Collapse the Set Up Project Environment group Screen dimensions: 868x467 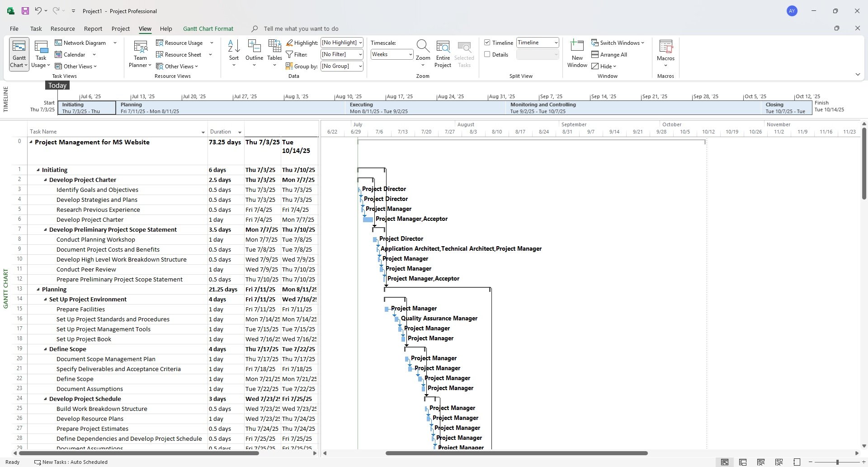pyautogui.click(x=45, y=300)
